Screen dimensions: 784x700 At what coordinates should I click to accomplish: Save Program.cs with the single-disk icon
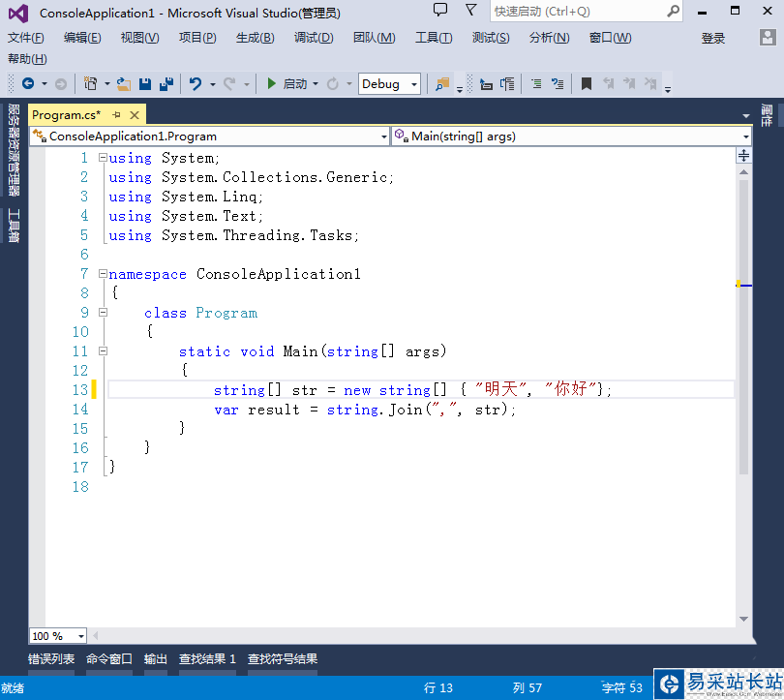[x=145, y=84]
